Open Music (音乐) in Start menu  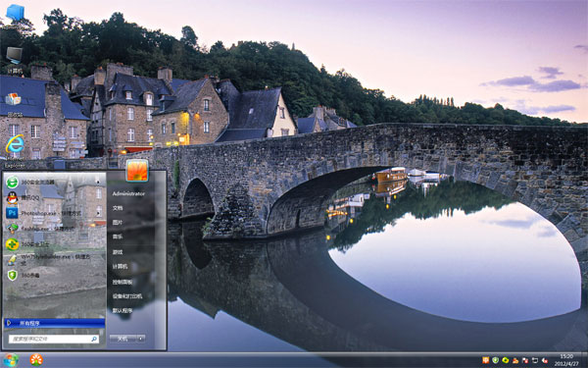pyautogui.click(x=118, y=237)
